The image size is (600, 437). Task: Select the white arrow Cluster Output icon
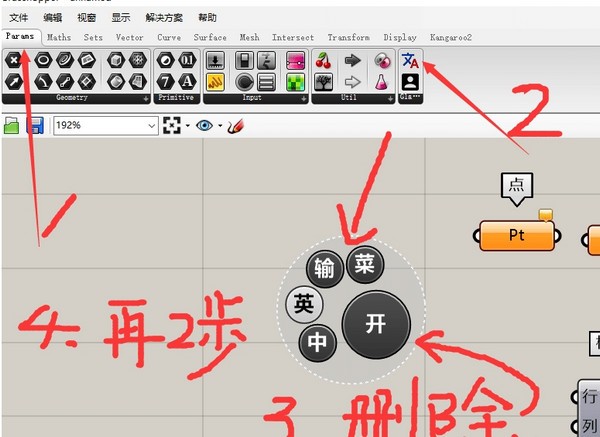point(352,82)
